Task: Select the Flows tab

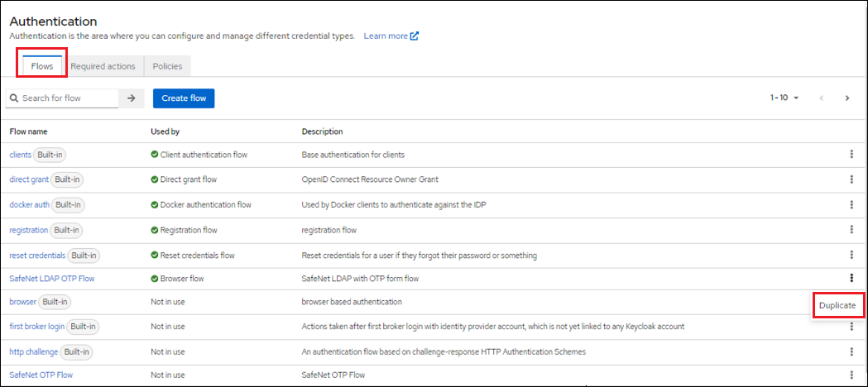Action: pyautogui.click(x=41, y=66)
